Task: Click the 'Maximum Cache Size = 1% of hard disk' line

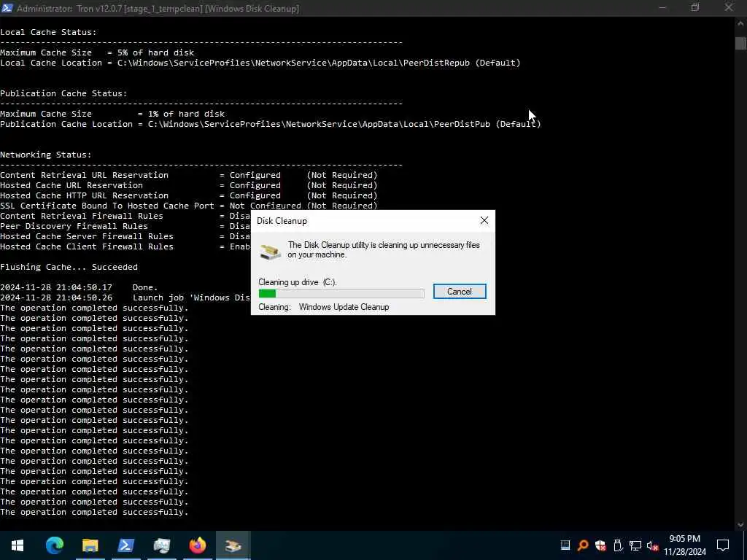Action: (x=112, y=114)
